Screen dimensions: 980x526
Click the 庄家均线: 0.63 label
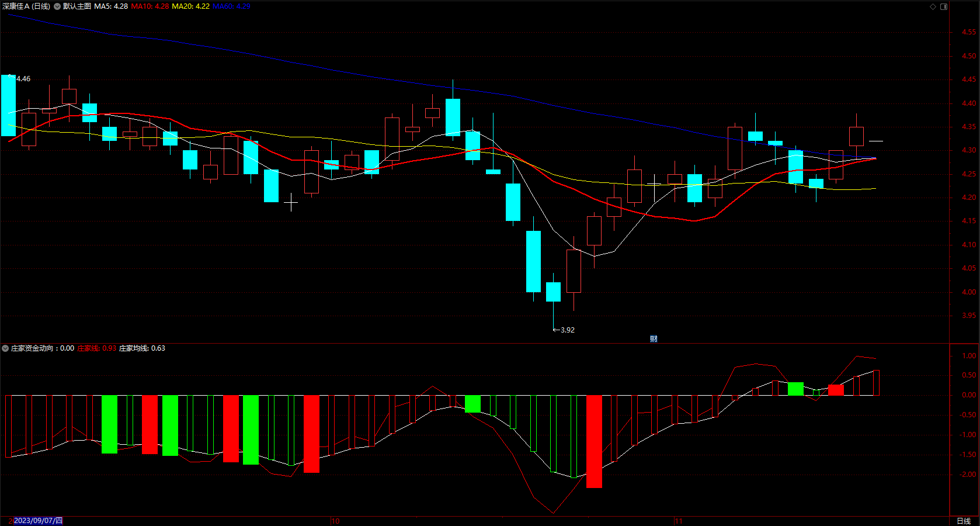point(142,348)
